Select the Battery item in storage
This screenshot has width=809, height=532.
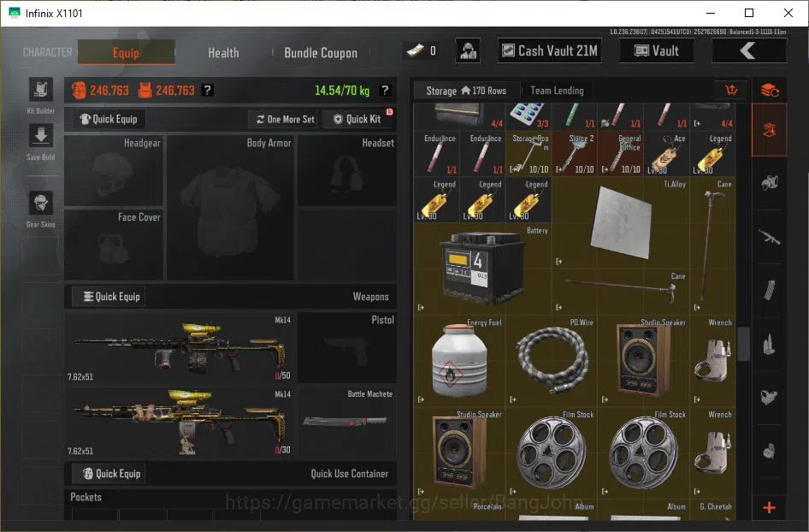point(482,269)
